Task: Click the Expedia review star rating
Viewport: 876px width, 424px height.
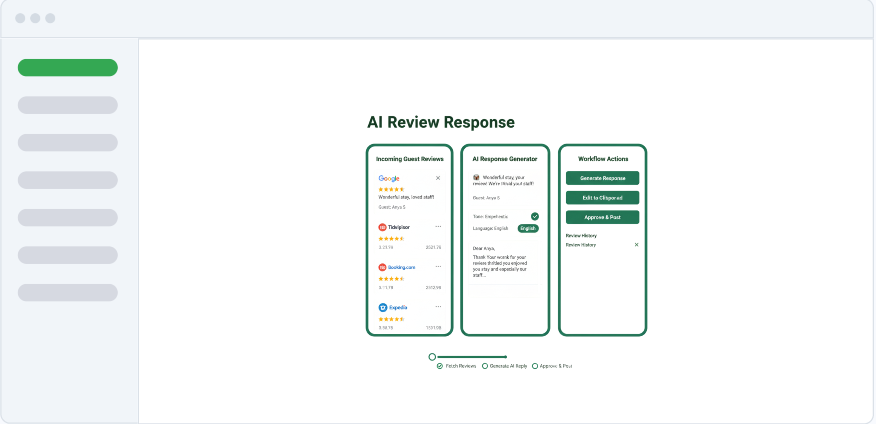Action: pyautogui.click(x=391, y=319)
